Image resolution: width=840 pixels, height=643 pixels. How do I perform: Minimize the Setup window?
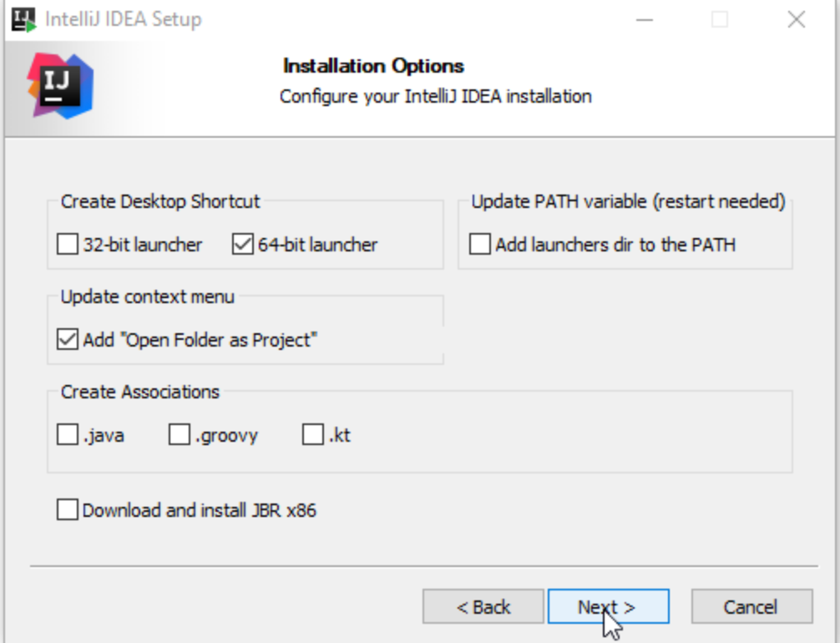point(642,19)
